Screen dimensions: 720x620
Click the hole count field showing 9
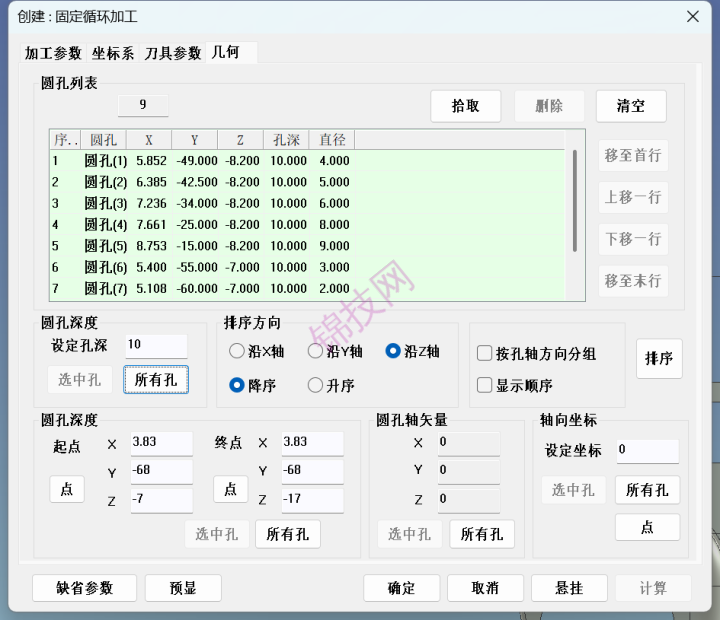pyautogui.click(x=143, y=105)
